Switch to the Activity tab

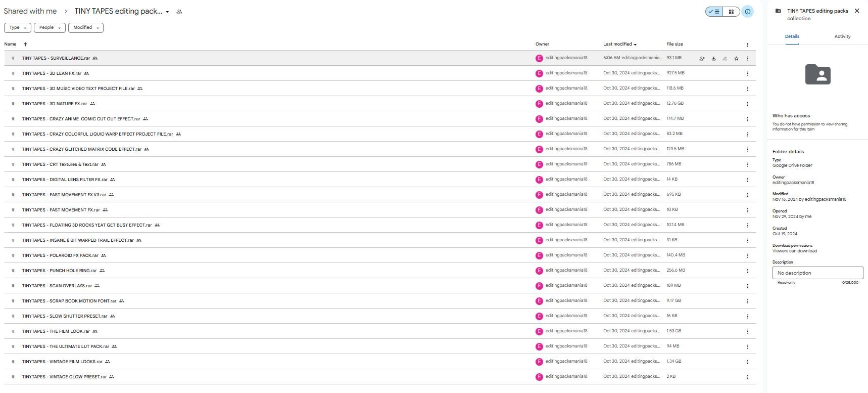tap(842, 36)
